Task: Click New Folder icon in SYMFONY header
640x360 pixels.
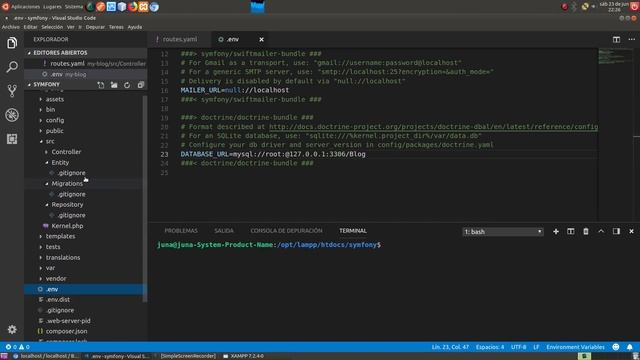Action: [x=114, y=85]
